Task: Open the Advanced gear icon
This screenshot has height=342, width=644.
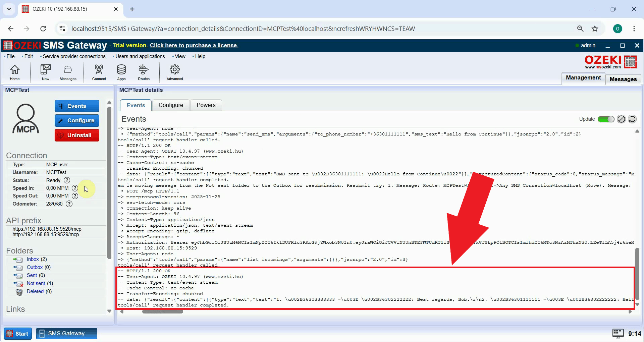Action: (x=175, y=72)
